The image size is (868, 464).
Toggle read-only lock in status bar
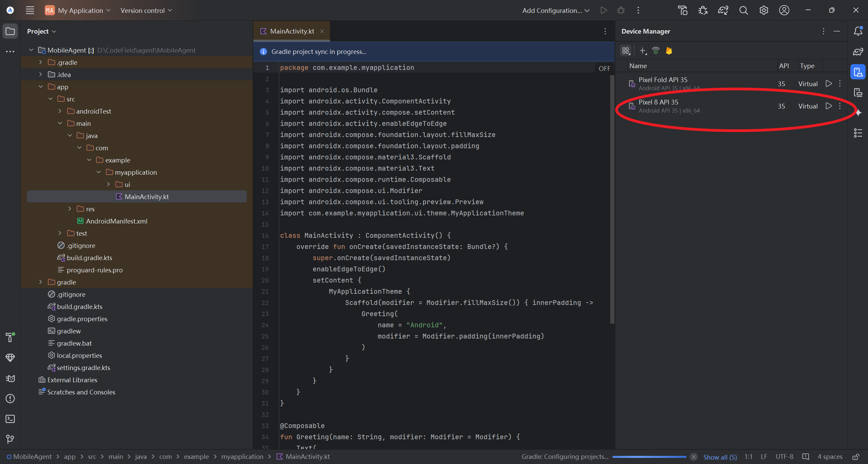pos(856,457)
